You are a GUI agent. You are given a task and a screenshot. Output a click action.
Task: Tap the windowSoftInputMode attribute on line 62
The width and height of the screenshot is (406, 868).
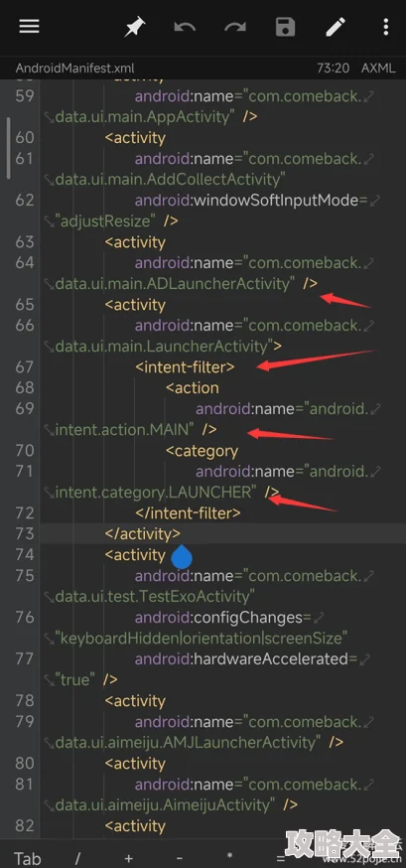tap(251, 200)
